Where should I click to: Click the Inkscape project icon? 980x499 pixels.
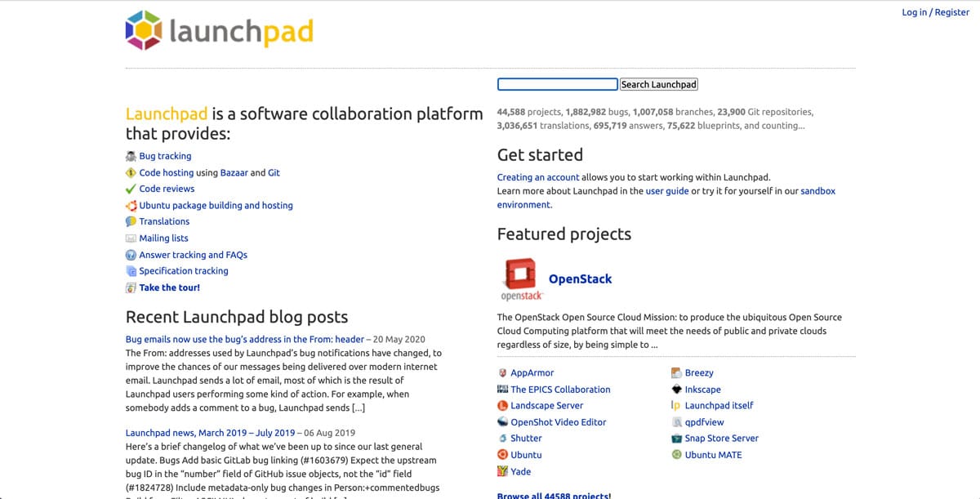point(676,390)
